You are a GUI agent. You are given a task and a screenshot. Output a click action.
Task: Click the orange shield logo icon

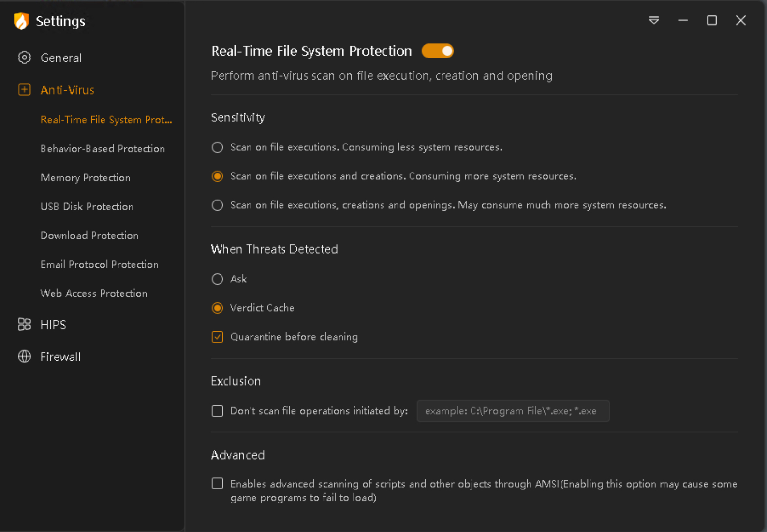(x=21, y=21)
